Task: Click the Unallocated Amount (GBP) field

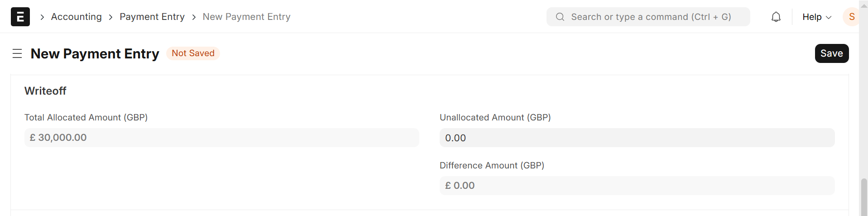Action: point(637,138)
